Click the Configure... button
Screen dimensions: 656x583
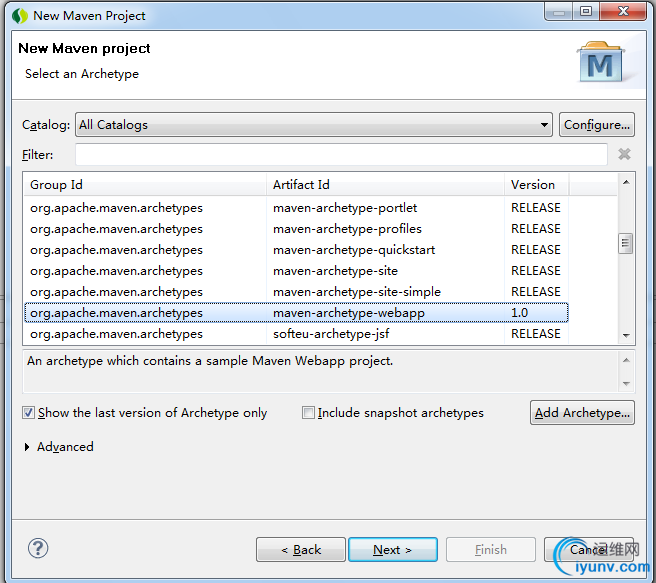[x=597, y=125]
